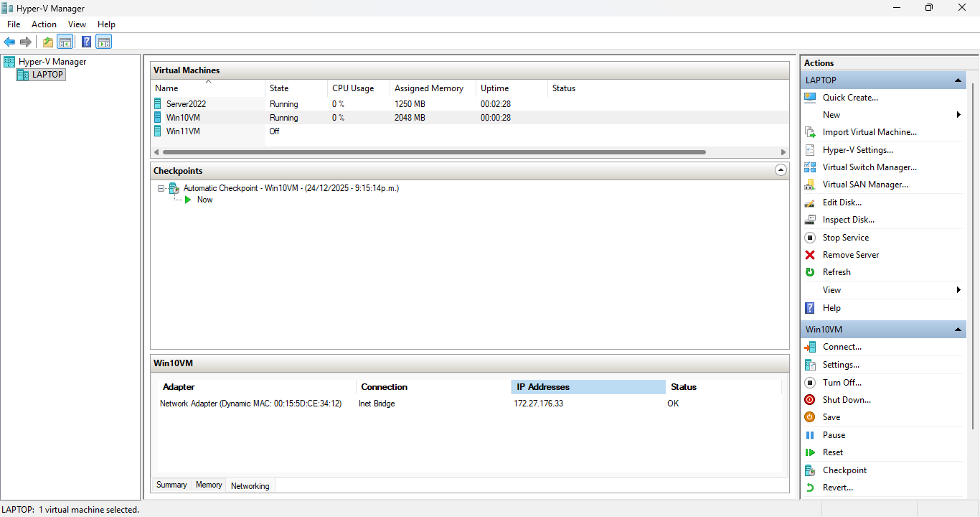Collapse the Automatic Checkpoint tree node
The width and height of the screenshot is (980, 517).
[161, 188]
